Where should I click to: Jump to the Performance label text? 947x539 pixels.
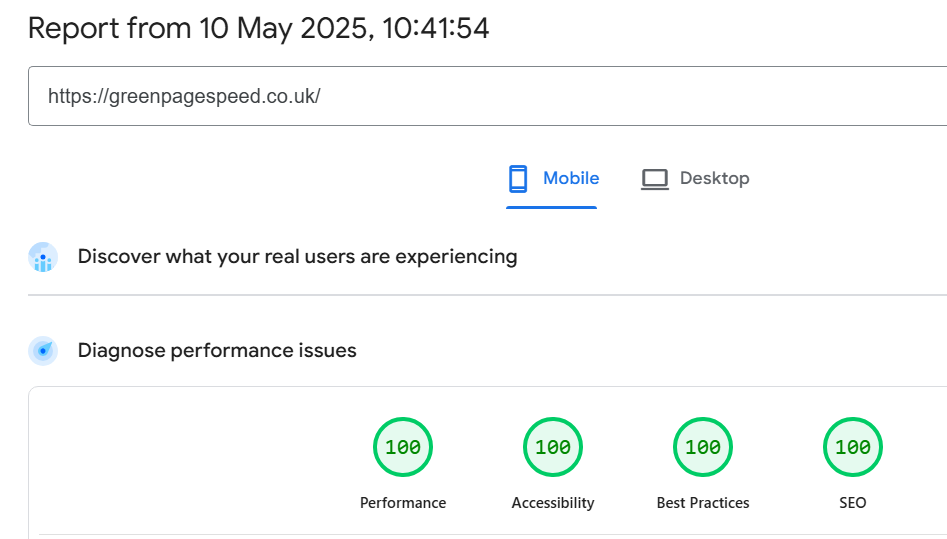pyautogui.click(x=403, y=503)
